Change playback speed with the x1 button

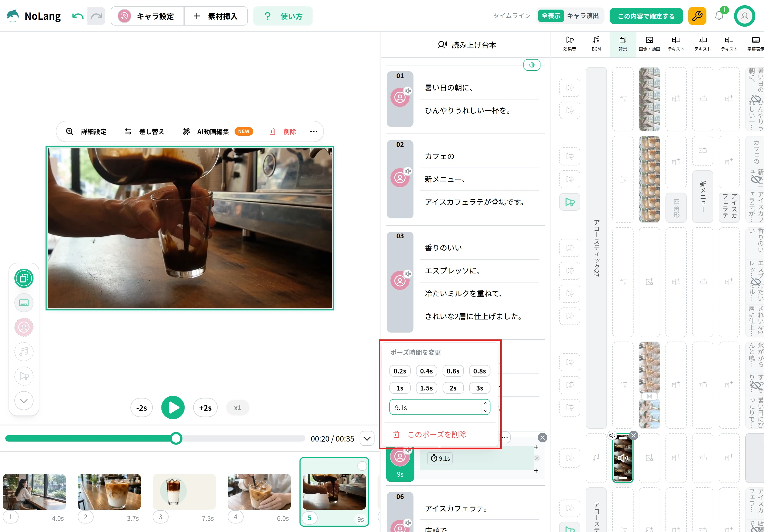[x=237, y=408]
